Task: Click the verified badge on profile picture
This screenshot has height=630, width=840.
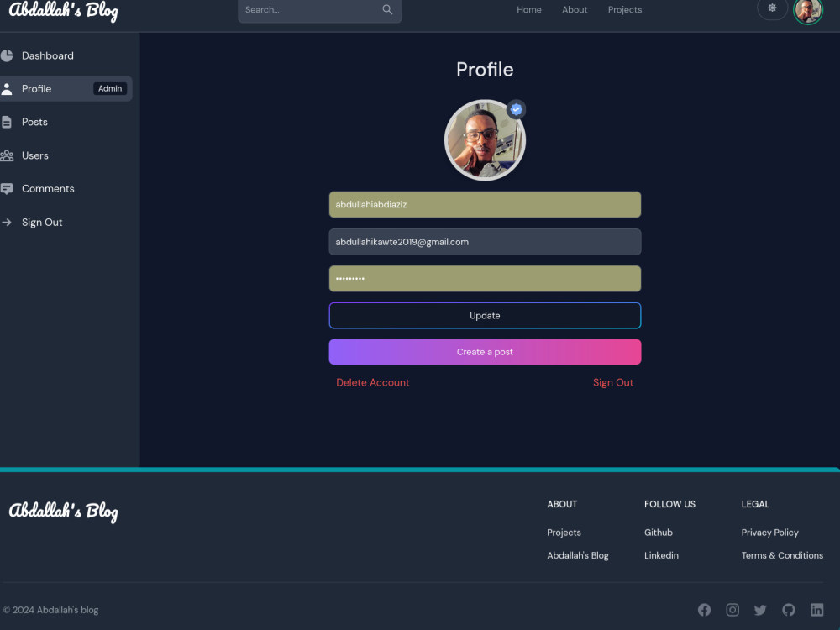Action: pyautogui.click(x=516, y=109)
